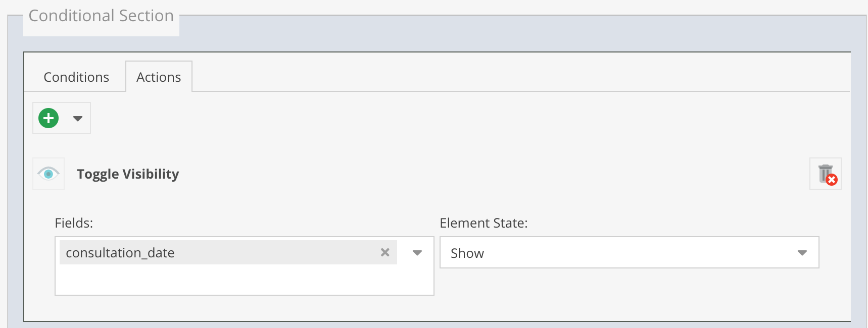Delete the action with the trash icon
Screen dimensions: 868x328
[825, 173]
